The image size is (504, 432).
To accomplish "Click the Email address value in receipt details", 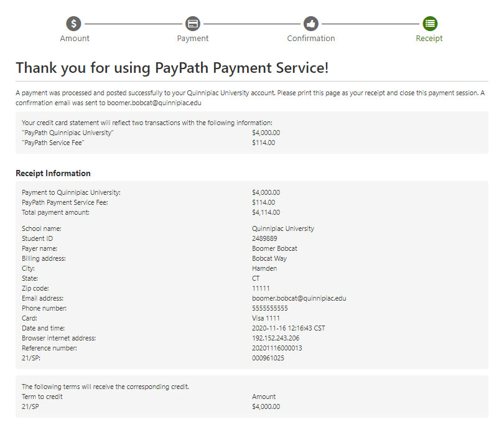I will coord(299,298).
